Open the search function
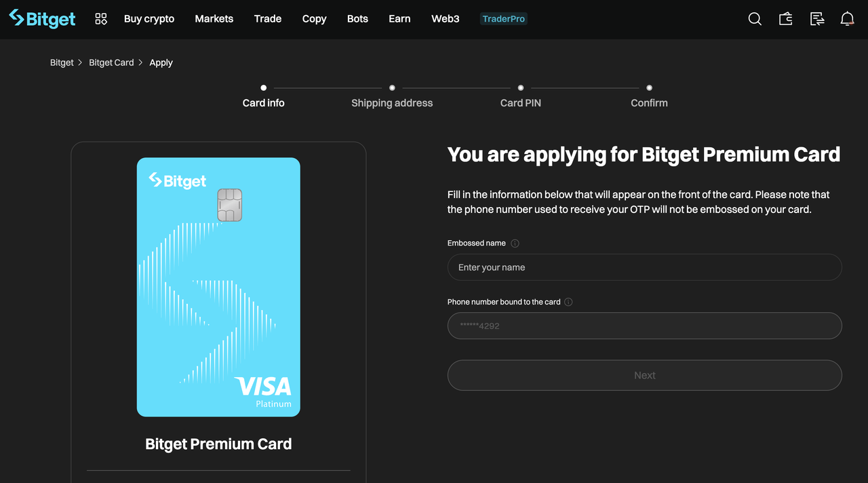The width and height of the screenshot is (868, 483). point(754,18)
